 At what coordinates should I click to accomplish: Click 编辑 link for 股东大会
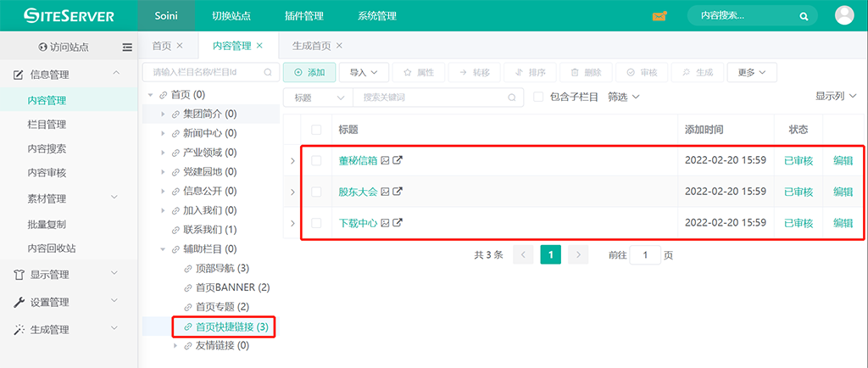pyautogui.click(x=843, y=192)
